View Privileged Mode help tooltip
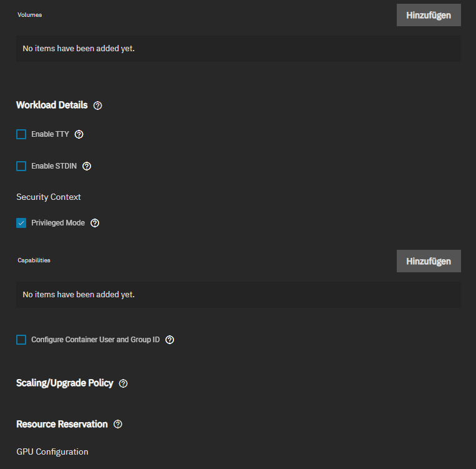Viewport: 476px width, 469px height. click(x=95, y=223)
